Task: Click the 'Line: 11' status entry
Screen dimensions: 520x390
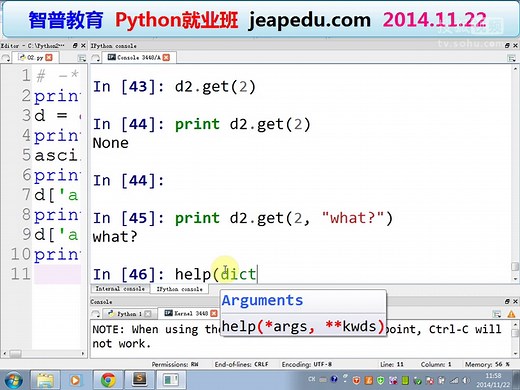Action: tap(392, 364)
